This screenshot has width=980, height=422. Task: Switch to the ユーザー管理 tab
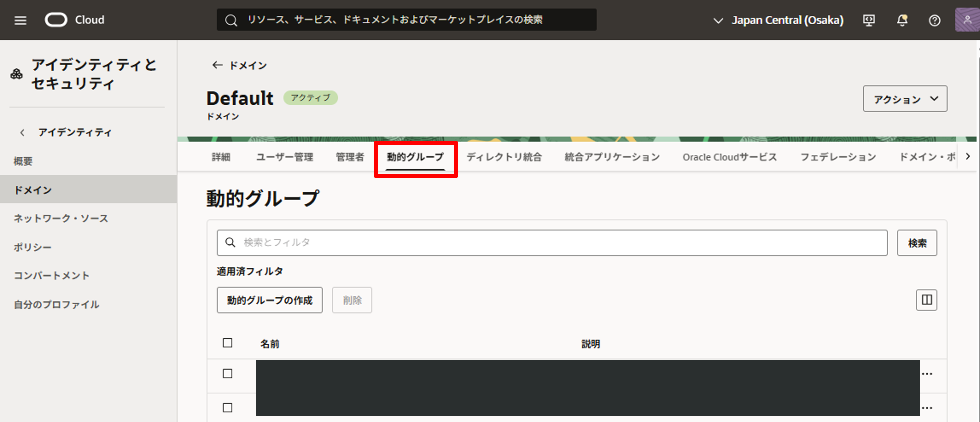click(x=284, y=157)
